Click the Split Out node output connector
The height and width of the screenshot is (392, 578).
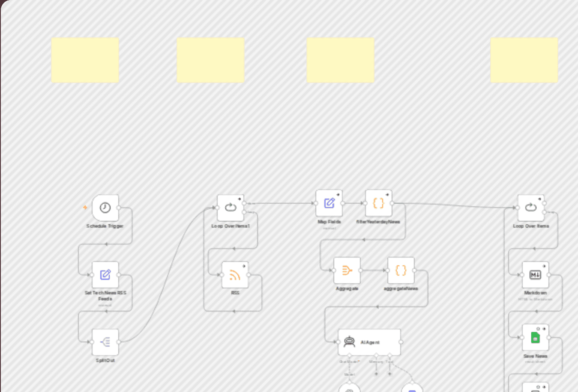pyautogui.click(x=119, y=342)
